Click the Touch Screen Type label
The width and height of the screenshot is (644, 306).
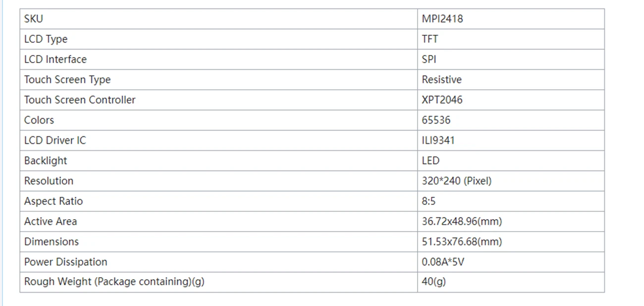pos(67,80)
